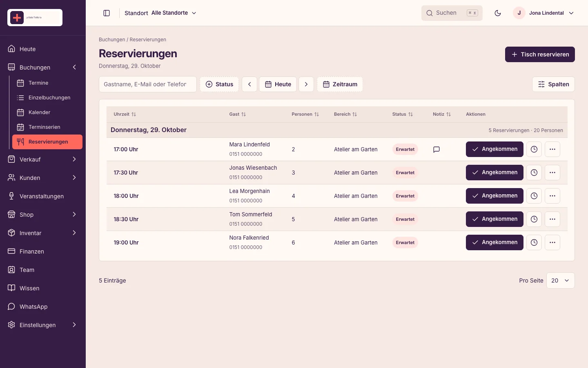Go to next day arrow
The height and width of the screenshot is (368, 588).
[306, 84]
